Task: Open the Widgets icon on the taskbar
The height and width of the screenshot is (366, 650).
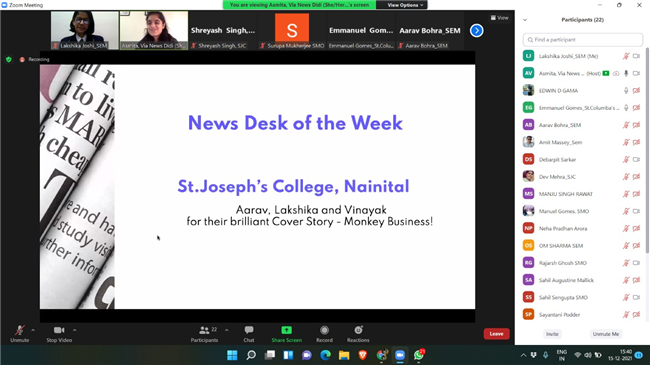Action: pos(288,355)
